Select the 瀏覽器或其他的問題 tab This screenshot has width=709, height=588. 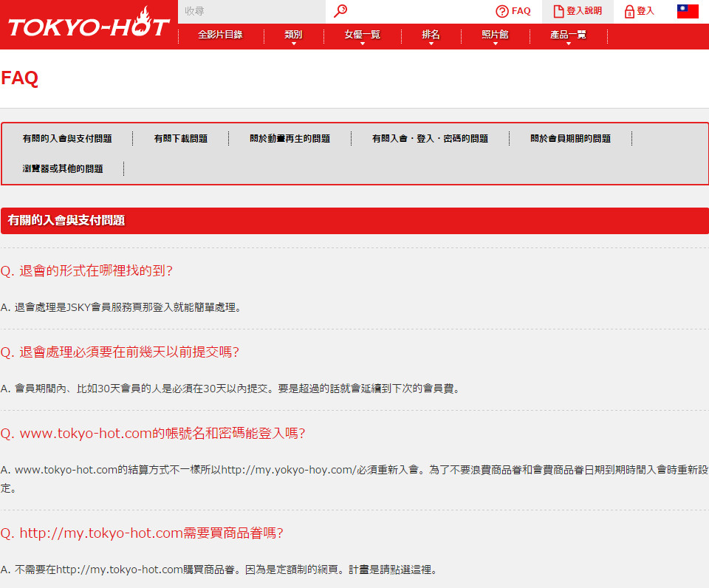(63, 168)
